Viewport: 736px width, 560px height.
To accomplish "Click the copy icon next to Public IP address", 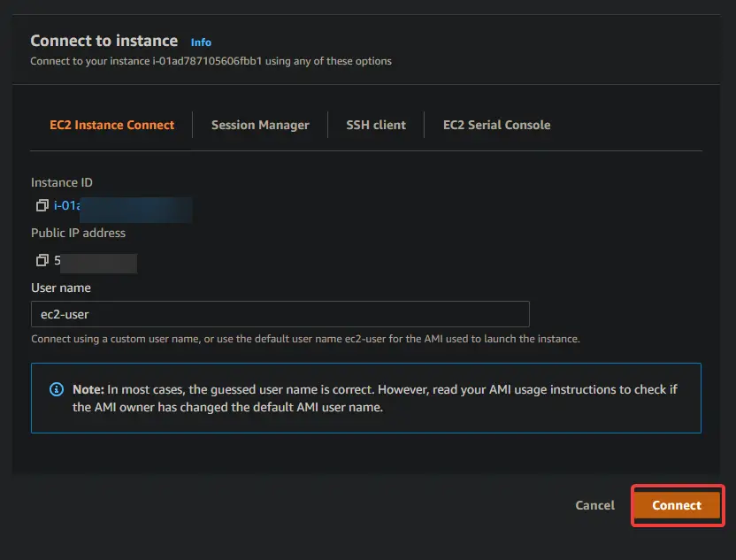I will tap(42, 260).
